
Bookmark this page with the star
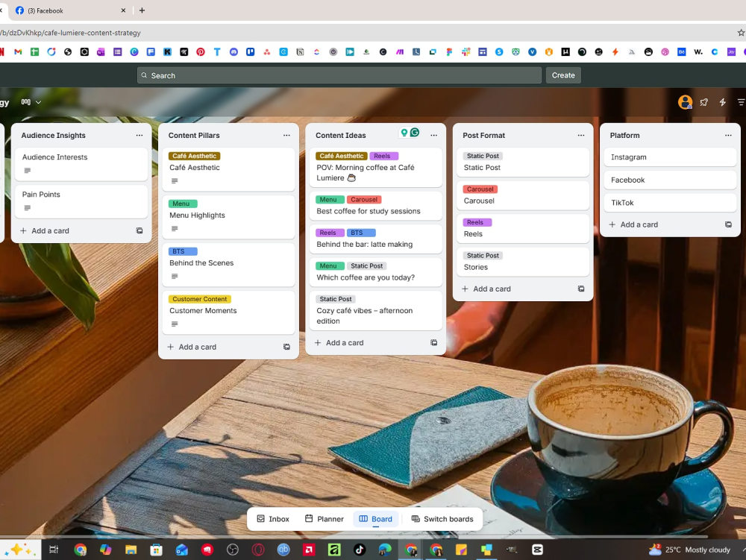tap(741, 33)
